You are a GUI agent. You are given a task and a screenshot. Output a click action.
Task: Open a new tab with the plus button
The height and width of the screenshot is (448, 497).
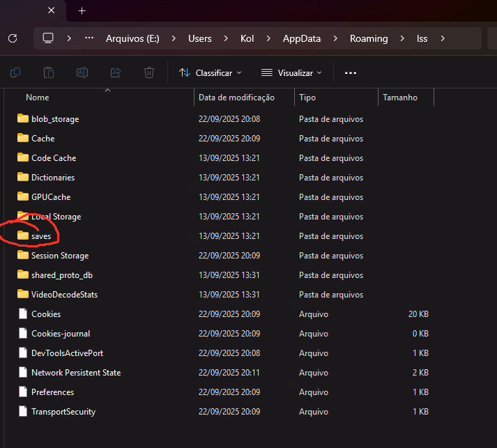(82, 11)
